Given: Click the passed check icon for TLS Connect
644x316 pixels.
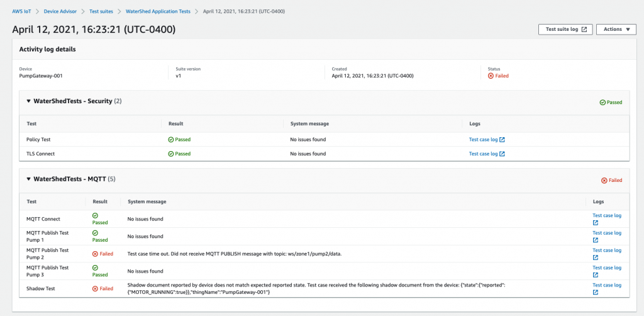Looking at the screenshot, I should [x=171, y=154].
